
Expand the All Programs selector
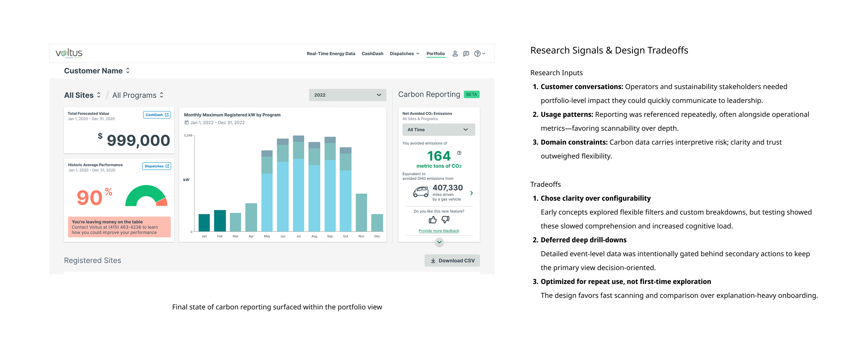(x=138, y=95)
